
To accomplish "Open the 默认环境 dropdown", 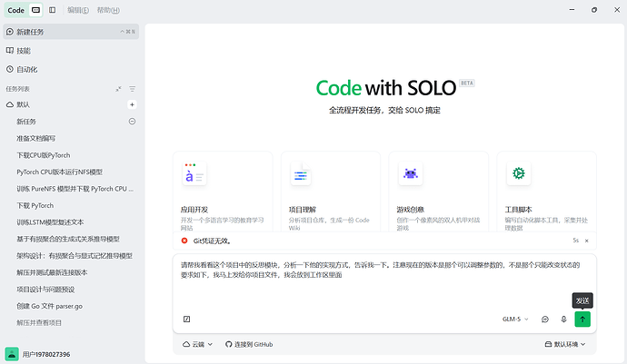I will tap(565, 344).
